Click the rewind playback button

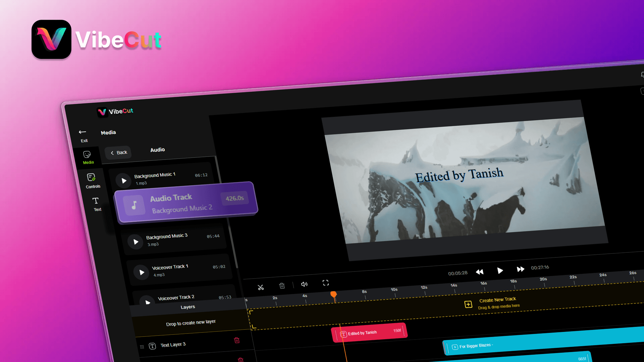pyautogui.click(x=480, y=272)
